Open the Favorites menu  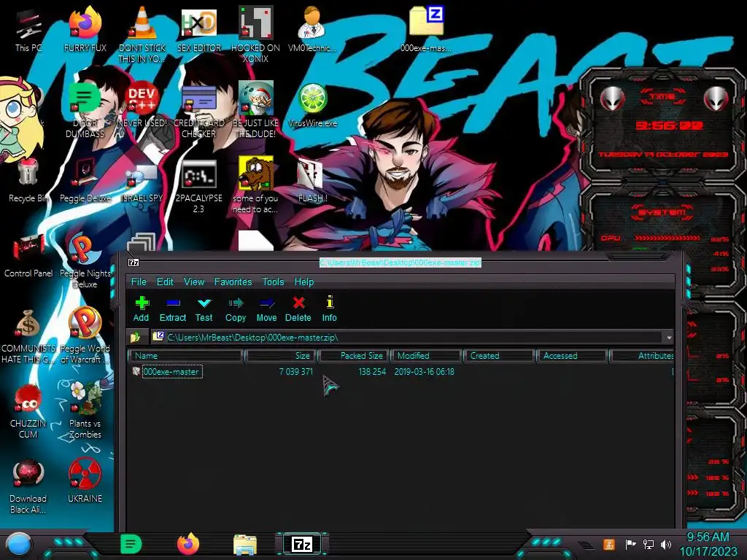(233, 281)
